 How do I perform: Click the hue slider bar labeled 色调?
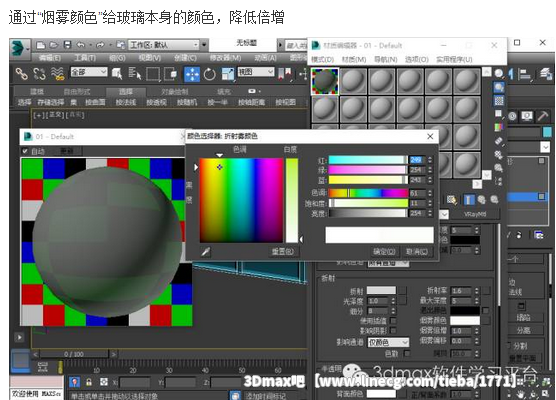[x=368, y=193]
